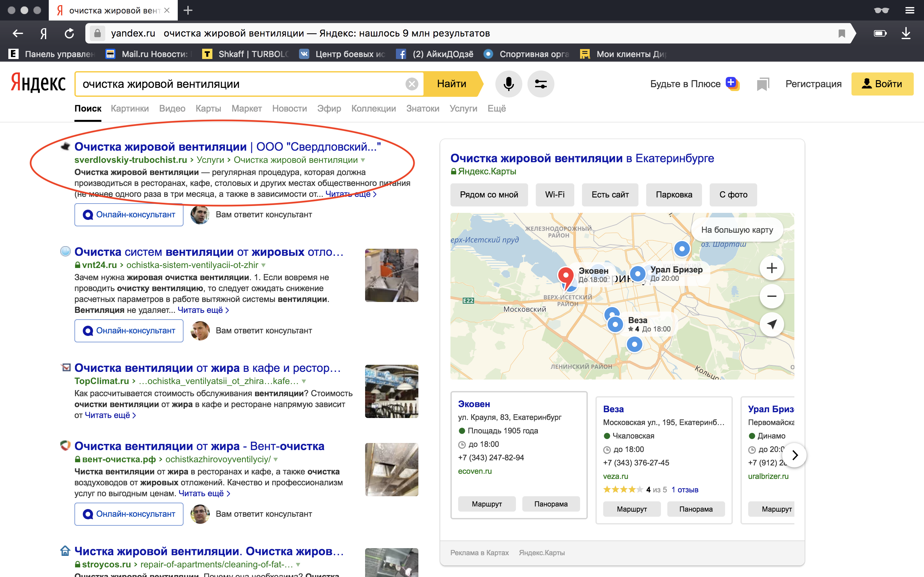Activate voice search with the microphone icon

[x=509, y=84]
